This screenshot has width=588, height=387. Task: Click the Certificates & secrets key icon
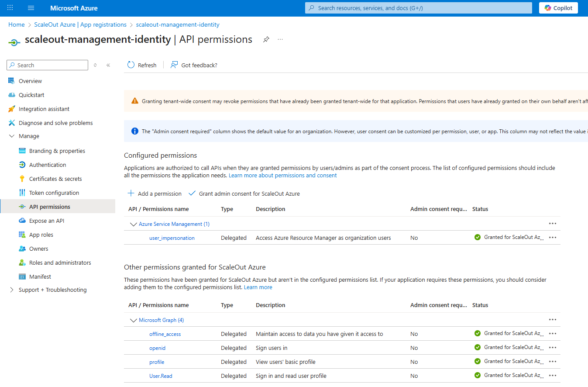click(22, 179)
